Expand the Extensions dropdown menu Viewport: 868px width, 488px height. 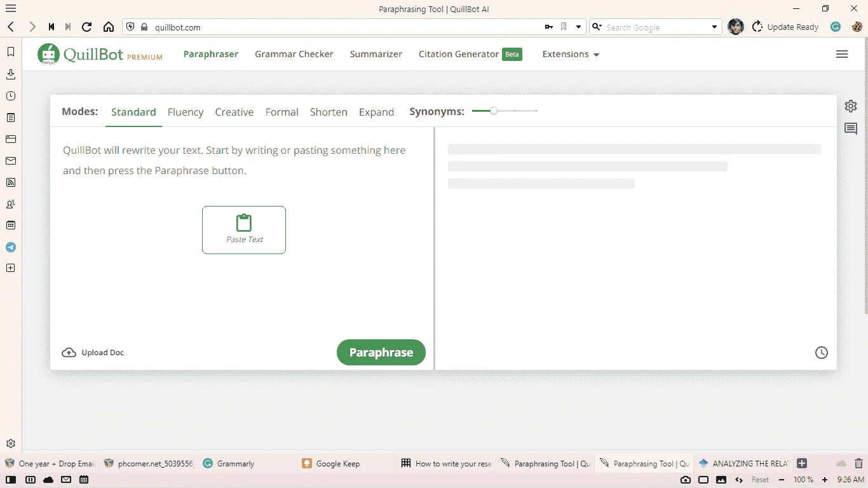pos(571,54)
